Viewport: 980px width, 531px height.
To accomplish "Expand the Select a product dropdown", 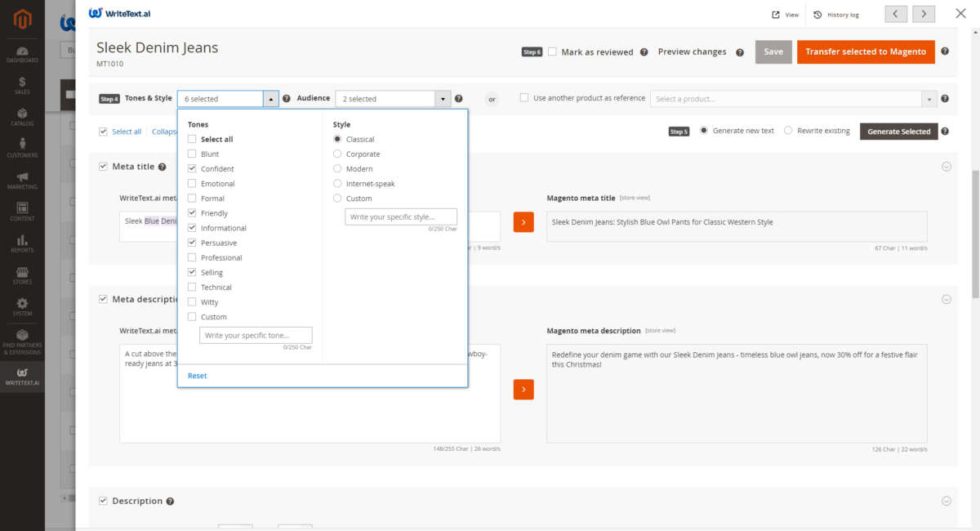I will tap(929, 99).
